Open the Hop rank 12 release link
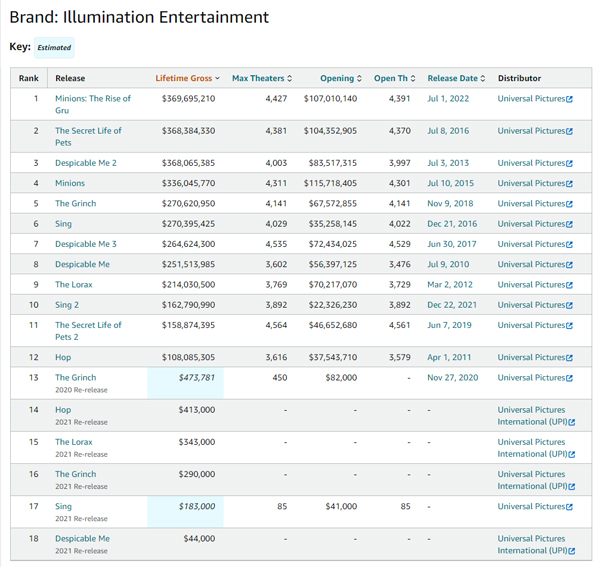 coord(63,357)
